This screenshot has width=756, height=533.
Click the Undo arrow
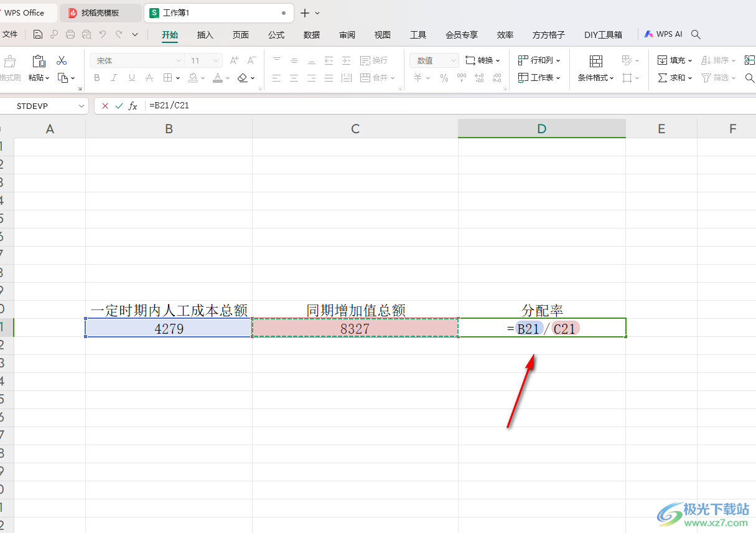pyautogui.click(x=103, y=35)
